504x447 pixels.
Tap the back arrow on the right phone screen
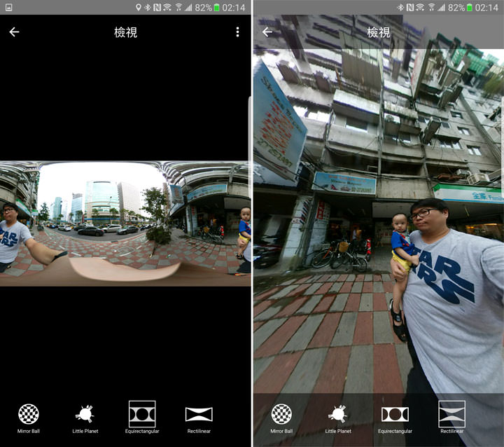[267, 32]
